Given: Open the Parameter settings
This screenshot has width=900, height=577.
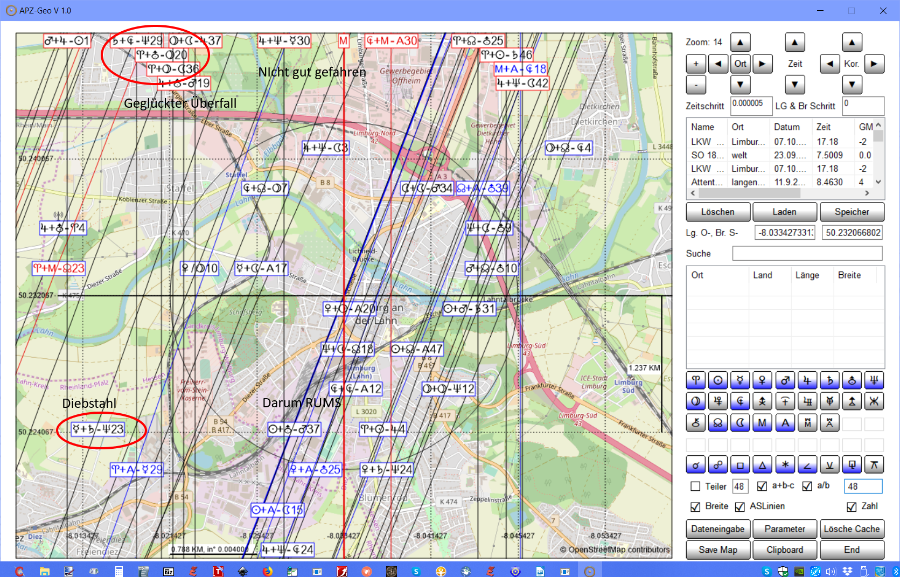Looking at the screenshot, I should (785, 529).
